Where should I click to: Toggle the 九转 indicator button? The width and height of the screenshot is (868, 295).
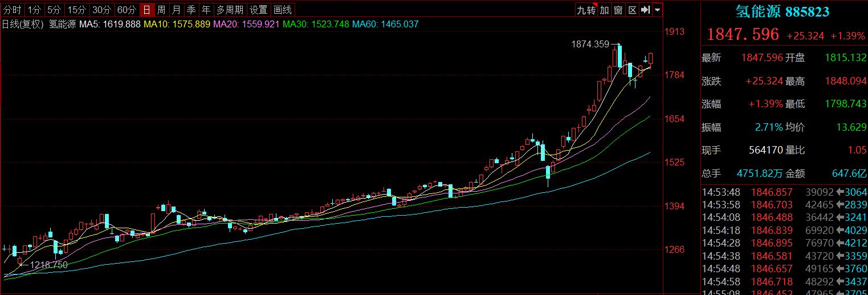pos(586,10)
